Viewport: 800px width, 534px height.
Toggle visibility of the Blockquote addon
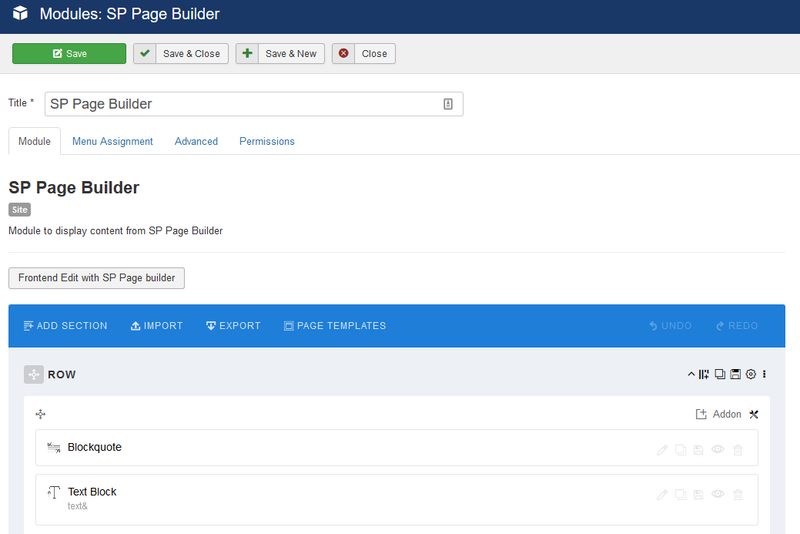point(718,449)
